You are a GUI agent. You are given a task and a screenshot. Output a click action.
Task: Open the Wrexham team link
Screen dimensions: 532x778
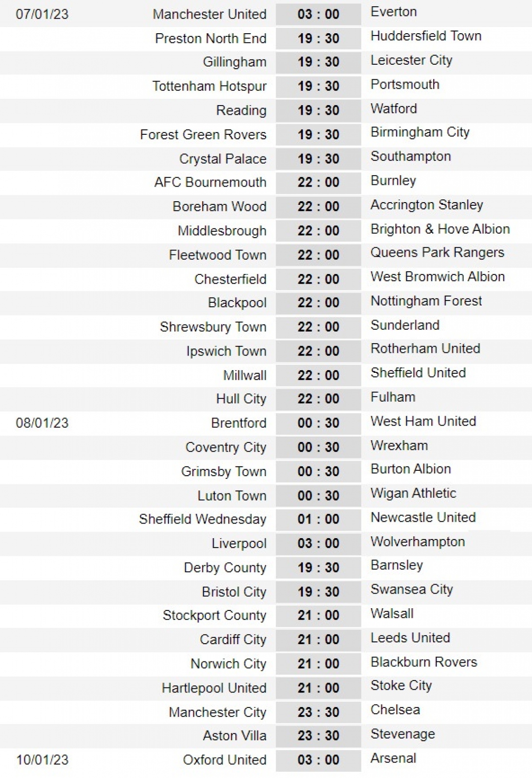399,446
